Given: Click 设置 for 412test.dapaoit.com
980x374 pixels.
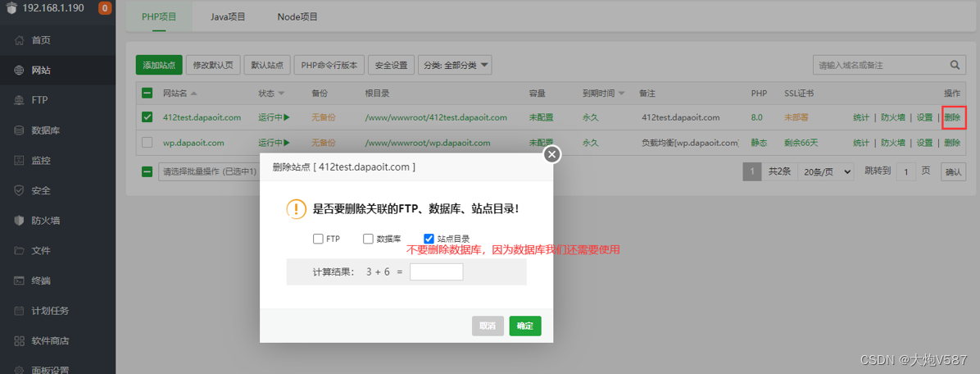Looking at the screenshot, I should point(924,117).
